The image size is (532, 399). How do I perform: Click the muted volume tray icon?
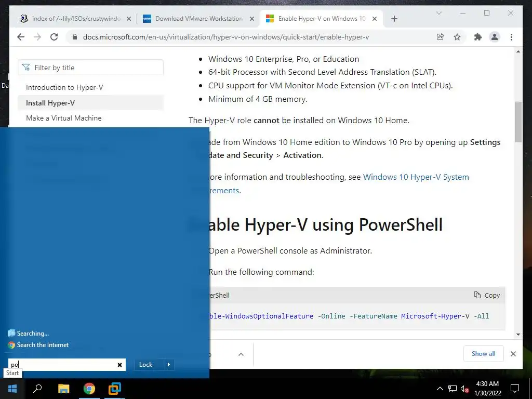[464, 389]
